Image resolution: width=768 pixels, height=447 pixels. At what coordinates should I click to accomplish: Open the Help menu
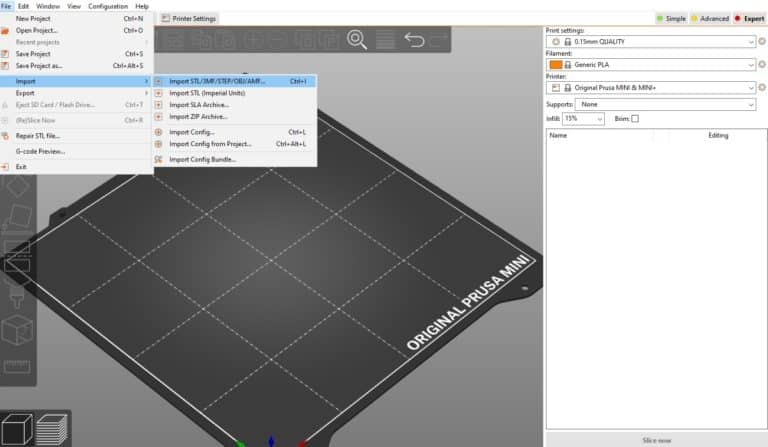(x=142, y=6)
